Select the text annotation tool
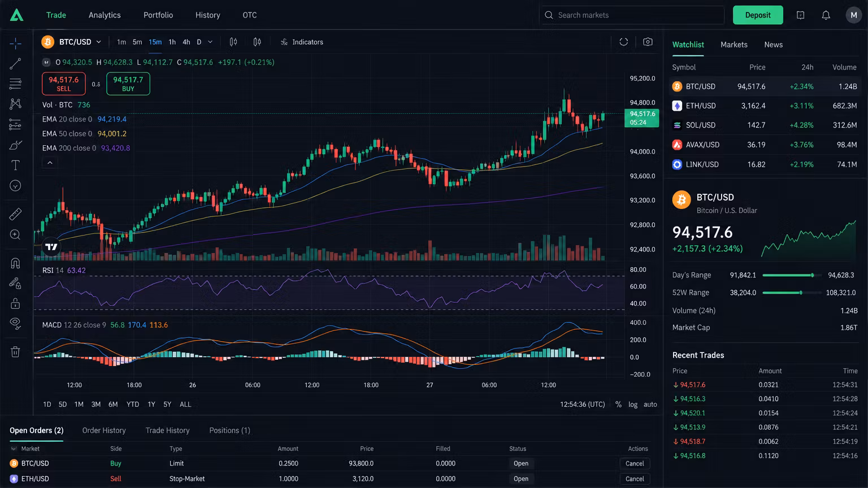This screenshot has width=868, height=488. click(15, 165)
